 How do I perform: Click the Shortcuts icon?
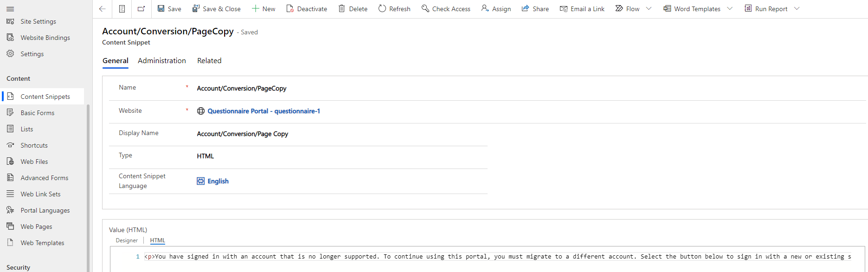[x=10, y=145]
